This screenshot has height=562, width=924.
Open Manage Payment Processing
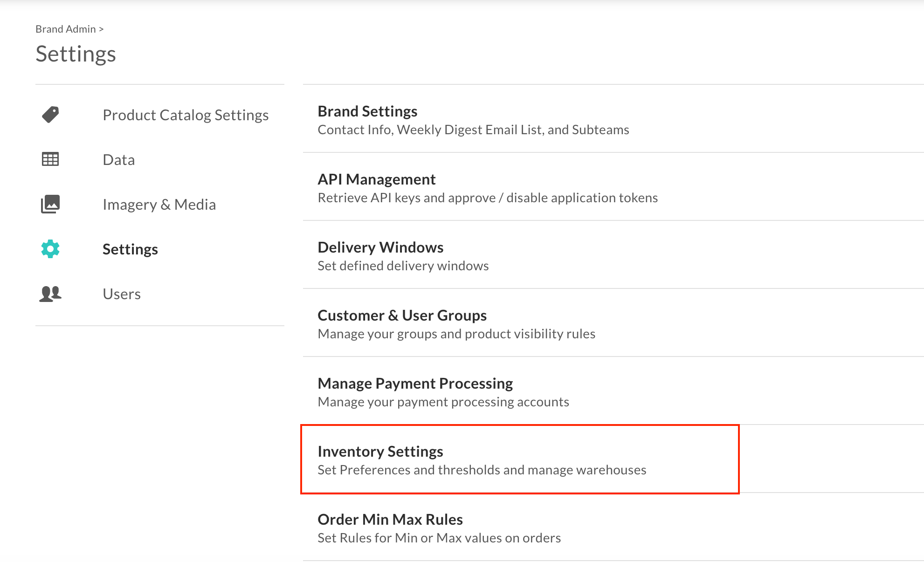coord(415,383)
